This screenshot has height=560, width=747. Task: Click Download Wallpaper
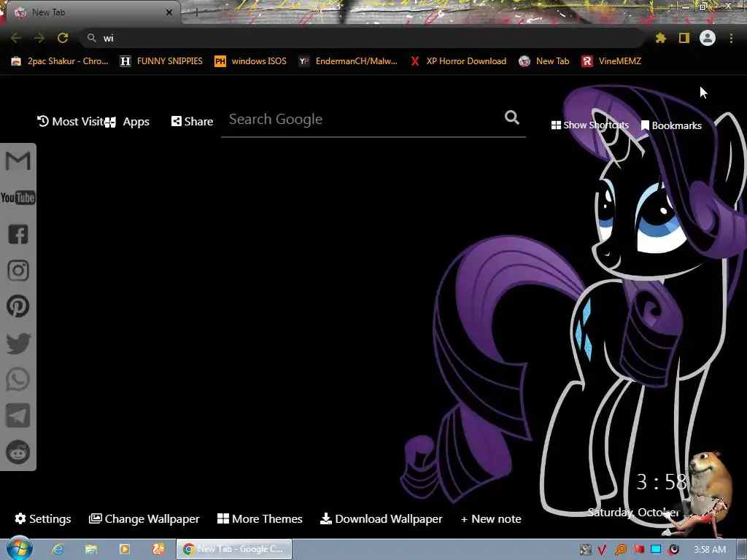(x=381, y=518)
